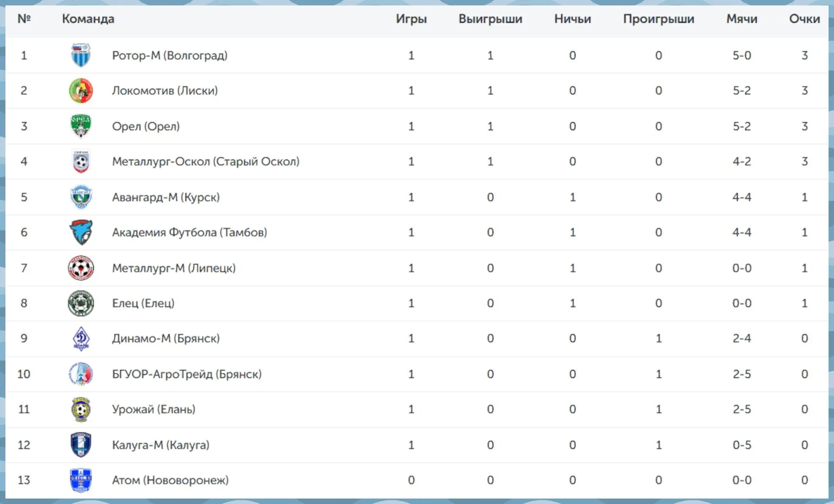Image resolution: width=834 pixels, height=504 pixels.
Task: Open team name Орел (Орел)
Action: point(146,126)
